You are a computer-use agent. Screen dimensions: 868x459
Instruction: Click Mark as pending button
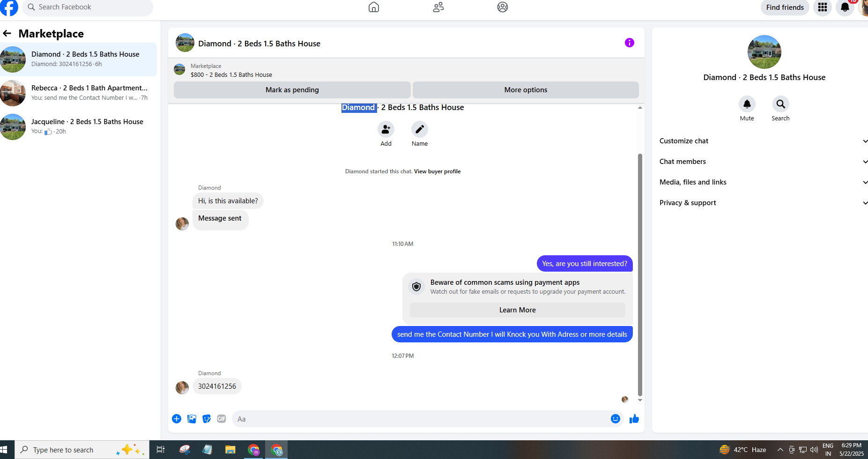point(292,90)
